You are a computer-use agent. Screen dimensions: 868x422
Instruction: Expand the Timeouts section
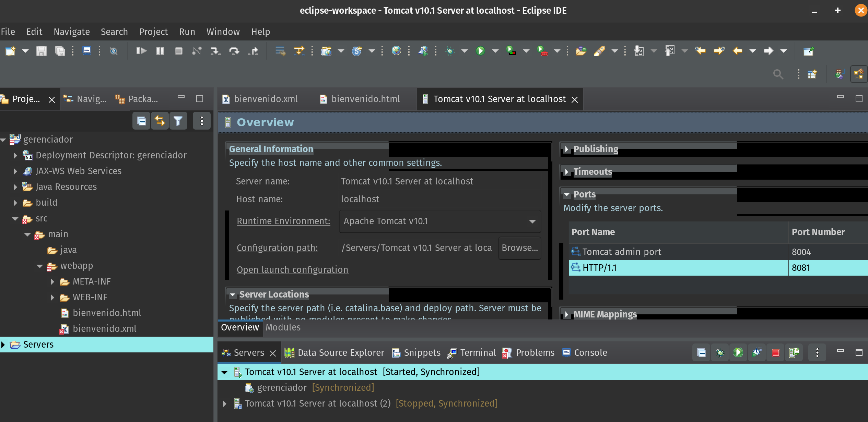[x=566, y=172]
